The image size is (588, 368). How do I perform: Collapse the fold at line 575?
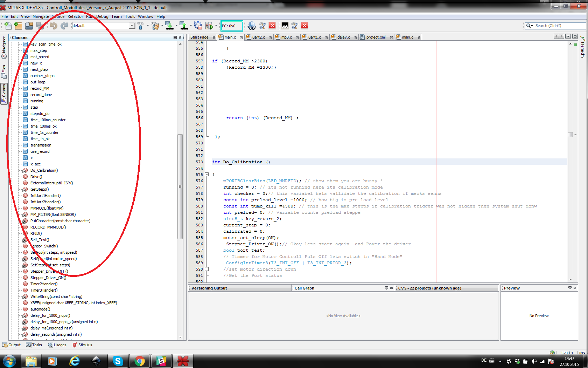point(207,175)
